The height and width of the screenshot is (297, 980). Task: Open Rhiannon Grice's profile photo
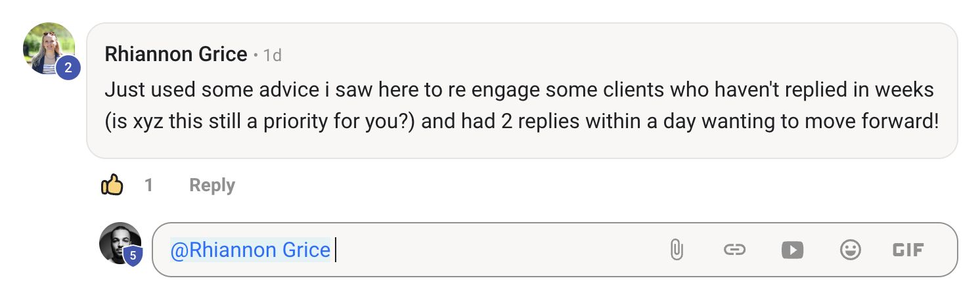(x=46, y=46)
